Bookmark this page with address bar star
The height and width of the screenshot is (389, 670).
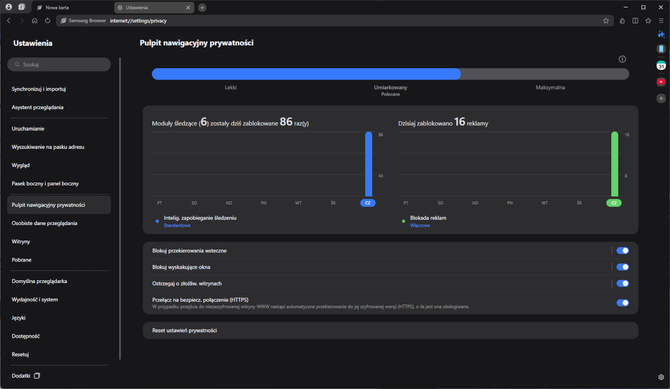(x=606, y=21)
